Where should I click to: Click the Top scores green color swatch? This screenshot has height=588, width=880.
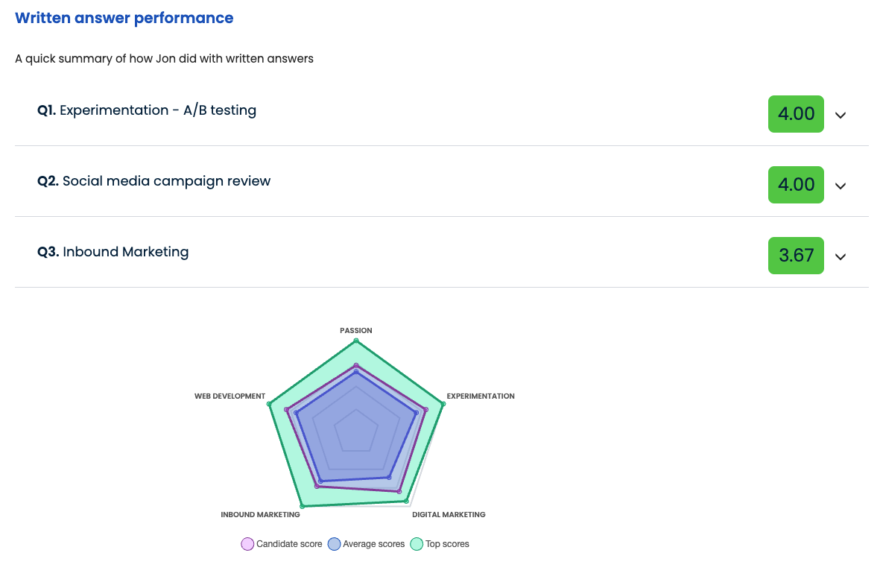[415, 544]
